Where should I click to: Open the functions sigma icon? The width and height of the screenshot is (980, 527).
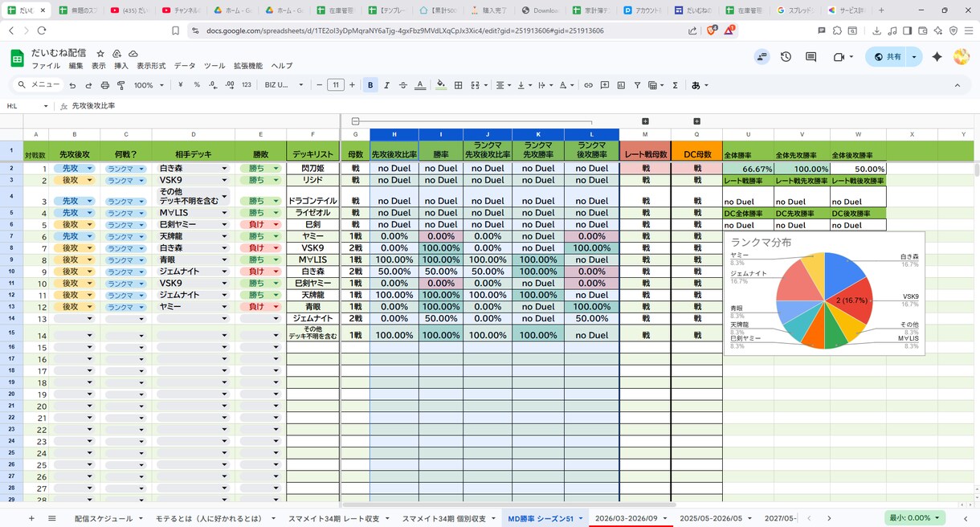675,85
